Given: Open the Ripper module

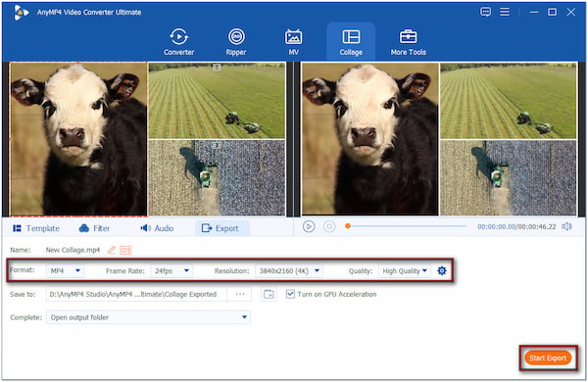Looking at the screenshot, I should coord(236,42).
